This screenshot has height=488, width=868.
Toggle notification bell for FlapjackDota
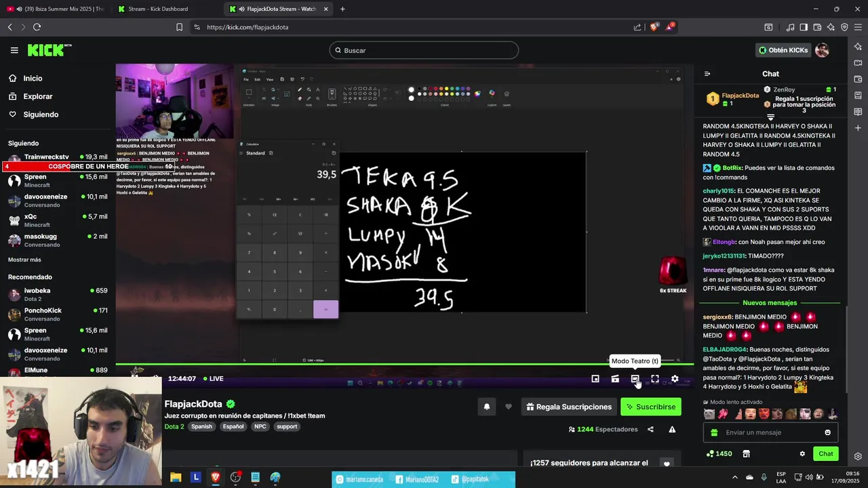coord(486,407)
